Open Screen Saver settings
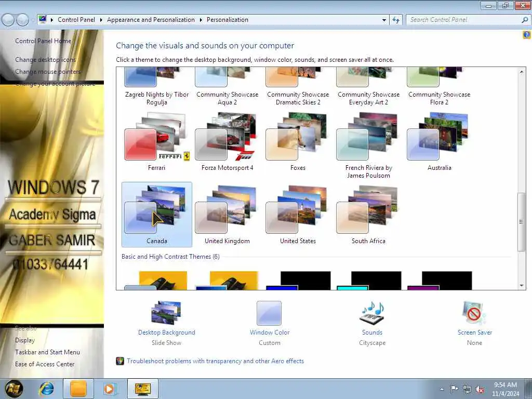 coord(474,323)
